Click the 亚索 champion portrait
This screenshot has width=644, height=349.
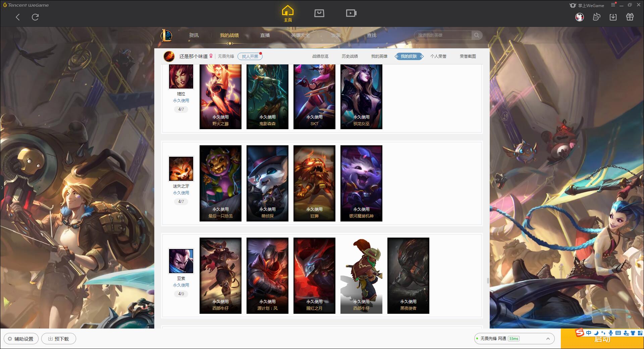pyautogui.click(x=181, y=261)
